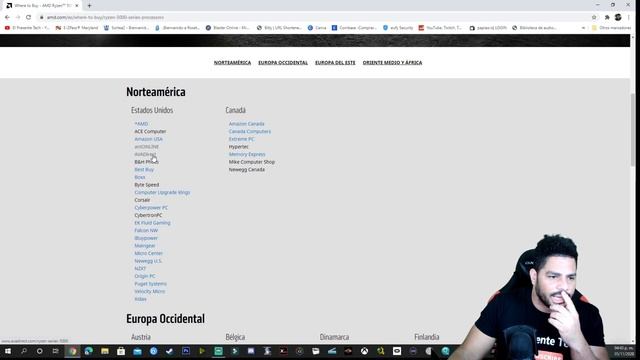Open Microsoft Edge from the taskbar
Screen dimensions: 640x360
(89, 351)
